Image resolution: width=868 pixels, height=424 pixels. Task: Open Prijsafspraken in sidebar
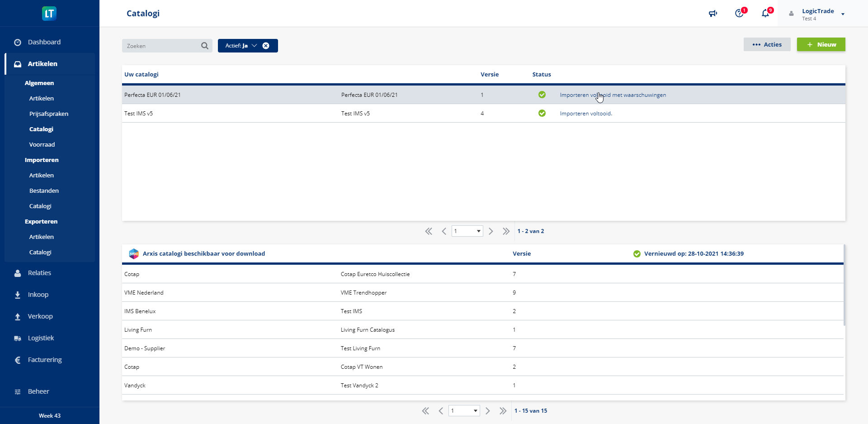(x=49, y=114)
